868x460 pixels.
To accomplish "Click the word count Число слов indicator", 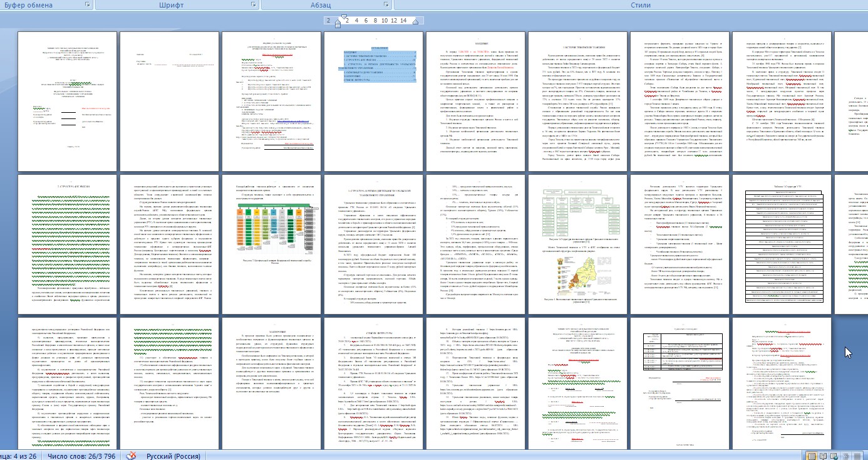I will 81,456.
